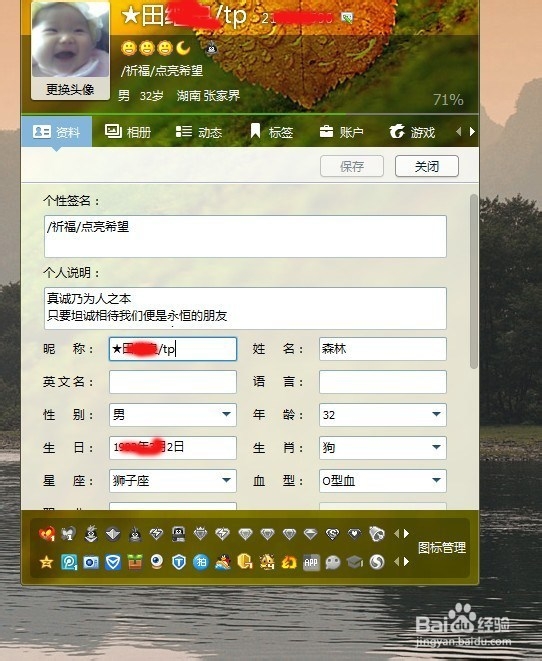Viewport: 542px width, 661px height.
Task: Switch to the 游戏 tab
Action: coord(412,132)
